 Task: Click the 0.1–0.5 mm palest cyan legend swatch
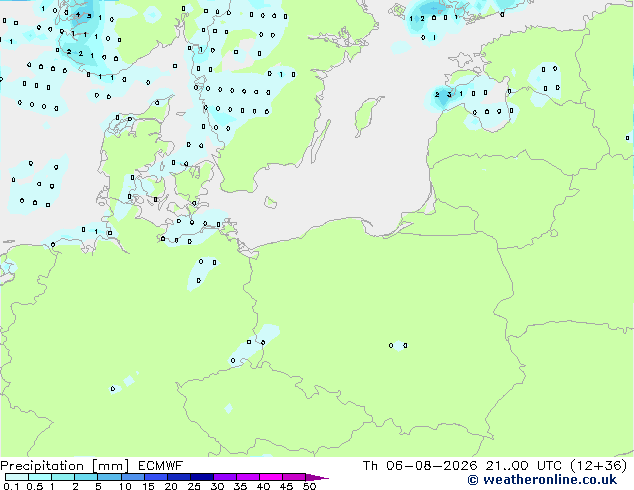(x=17, y=477)
